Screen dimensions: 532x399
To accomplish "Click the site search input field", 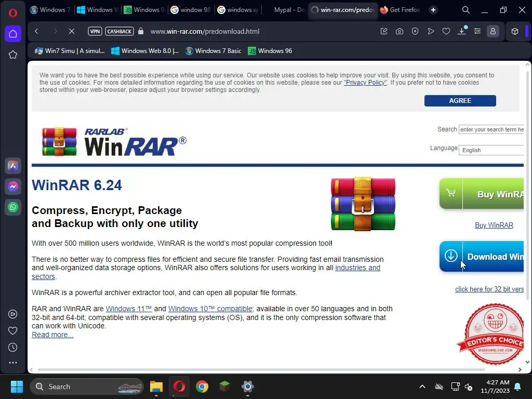I will click(x=491, y=129).
